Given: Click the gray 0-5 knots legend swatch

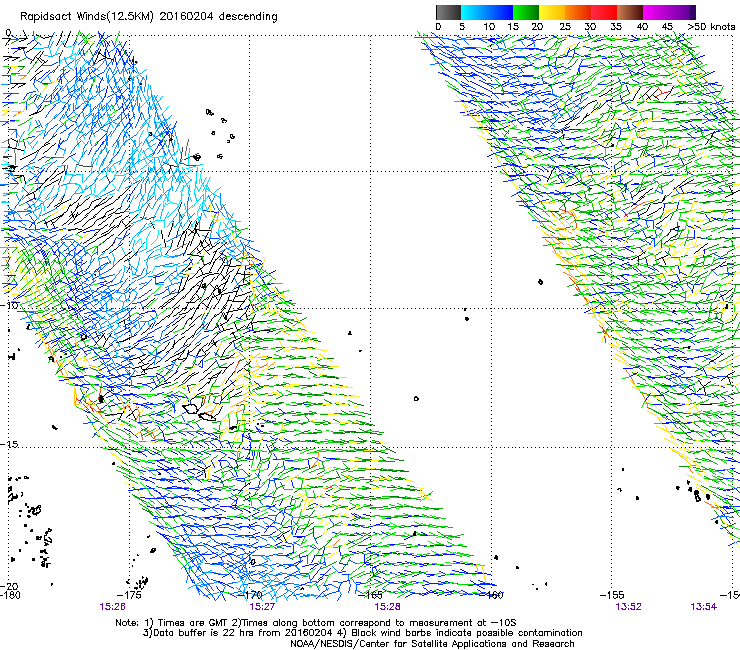Looking at the screenshot, I should 448,12.
